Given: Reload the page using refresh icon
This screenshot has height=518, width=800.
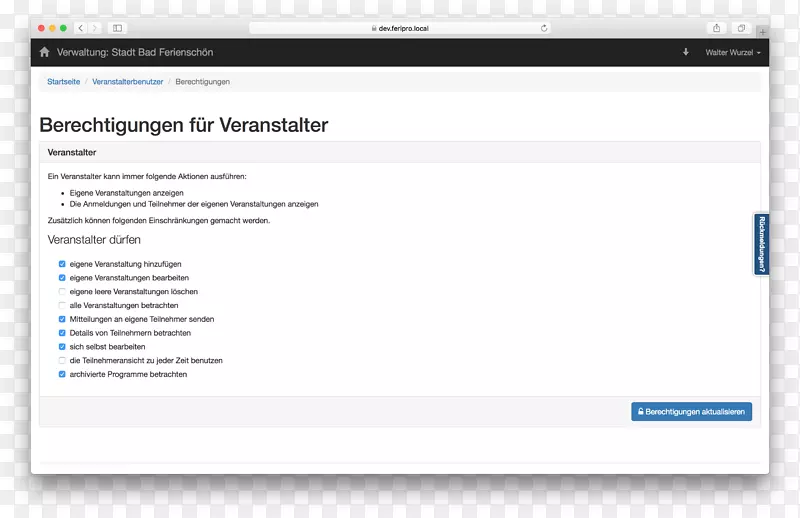Looking at the screenshot, I should 544,28.
